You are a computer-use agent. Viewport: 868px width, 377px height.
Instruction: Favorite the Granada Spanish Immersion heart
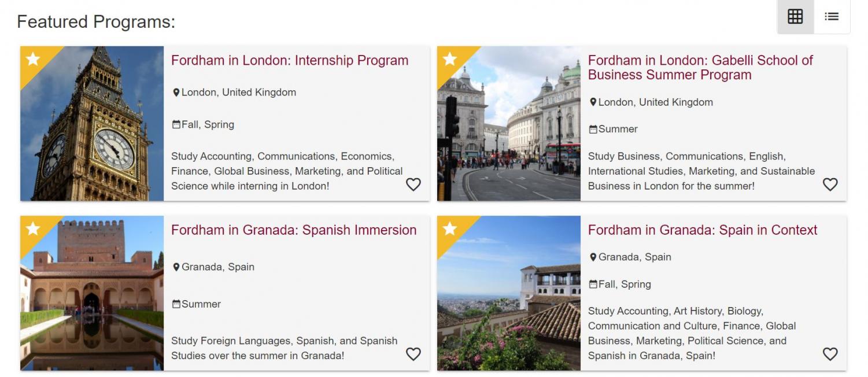point(413,354)
